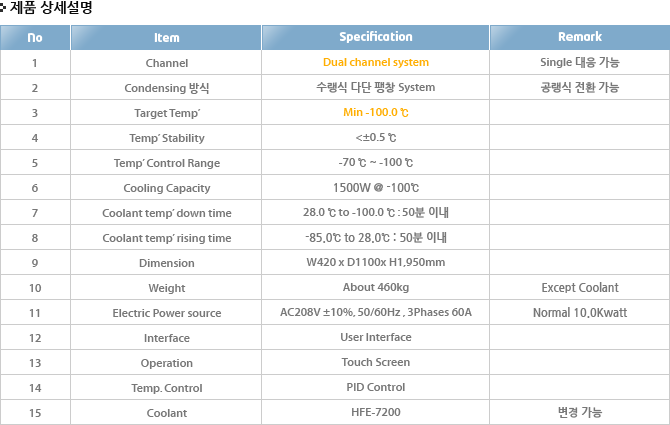Select the 'Except Coolant' remark cell
The width and height of the screenshot is (670, 425).
(x=580, y=287)
